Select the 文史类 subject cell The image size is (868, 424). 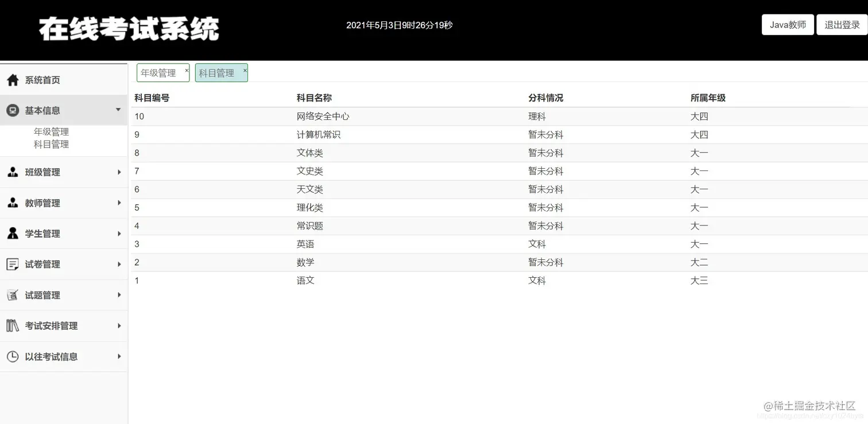pos(310,171)
